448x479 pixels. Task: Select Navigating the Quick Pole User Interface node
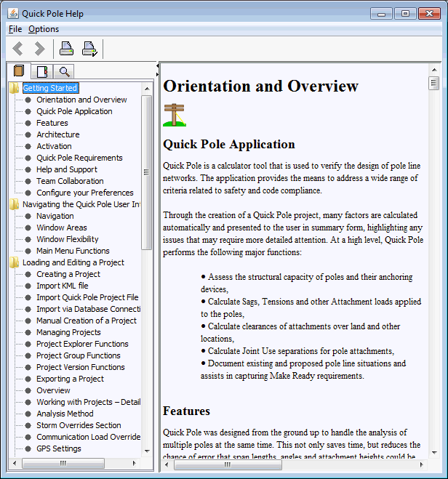point(81,204)
